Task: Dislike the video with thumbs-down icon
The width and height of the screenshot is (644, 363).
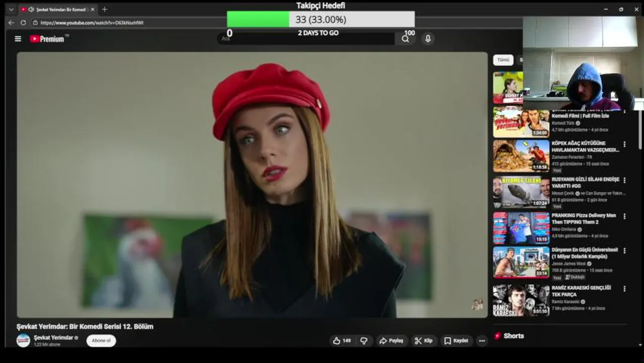Action: [x=364, y=341]
